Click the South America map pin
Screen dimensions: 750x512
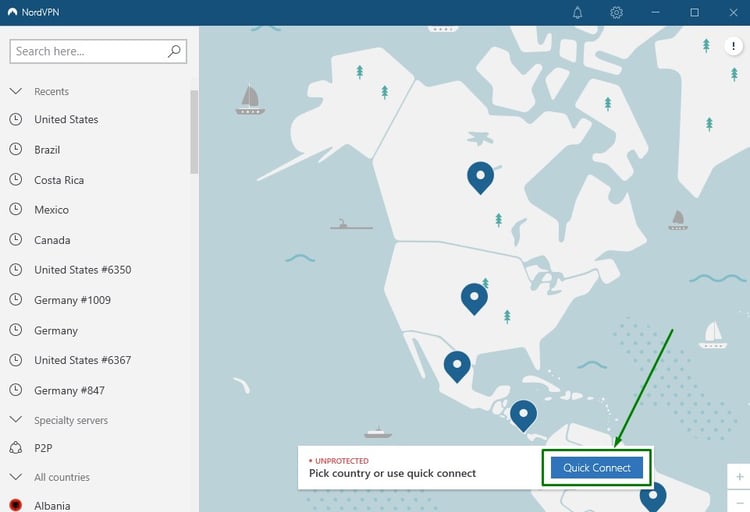pos(653,497)
